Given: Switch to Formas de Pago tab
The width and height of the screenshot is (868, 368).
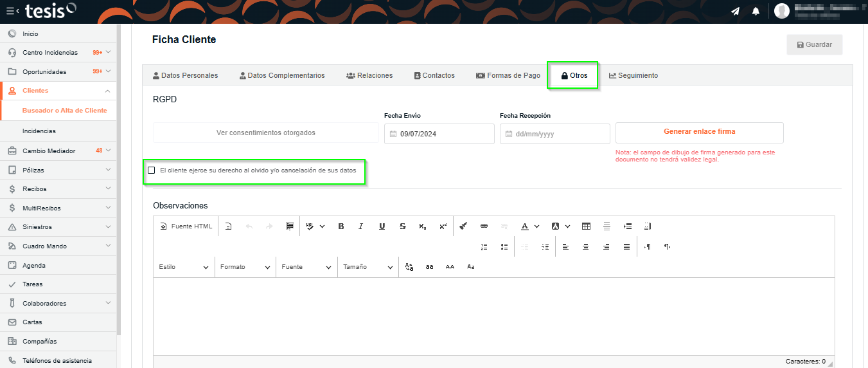Looking at the screenshot, I should pos(508,75).
